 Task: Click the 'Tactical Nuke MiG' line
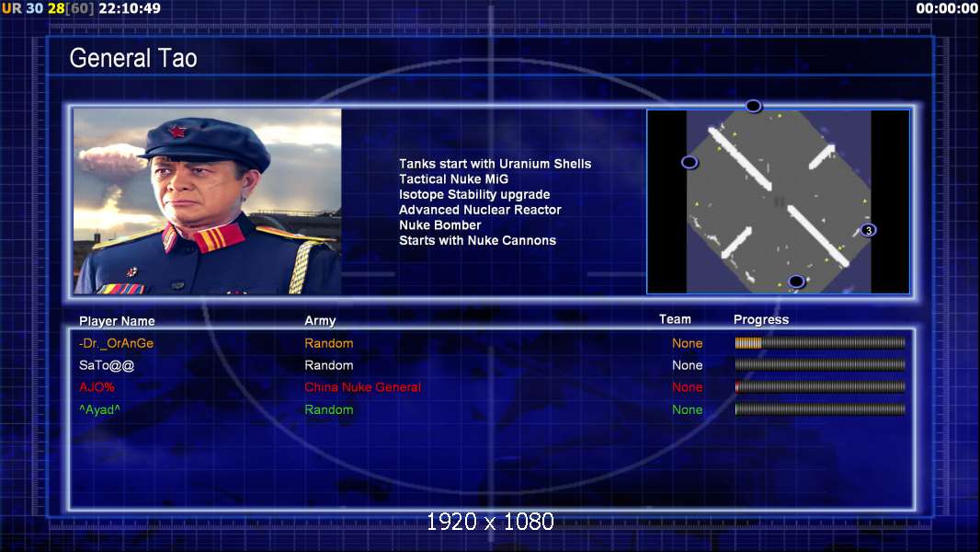click(454, 178)
